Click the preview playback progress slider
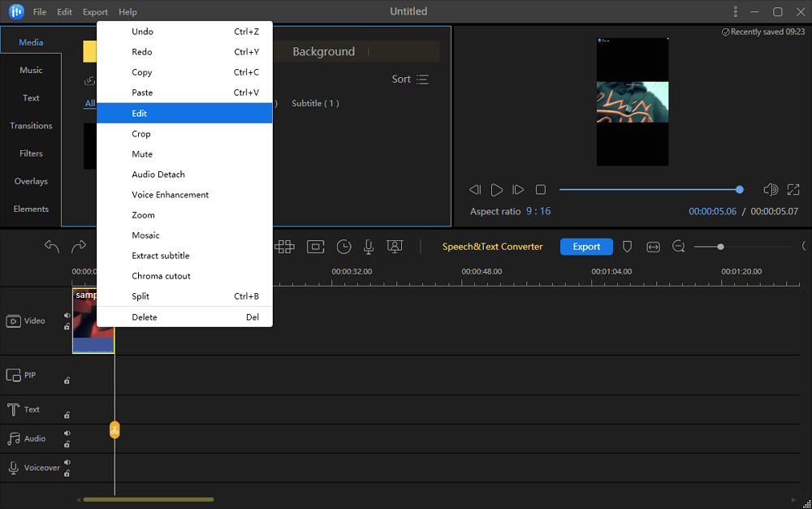 [x=650, y=190]
